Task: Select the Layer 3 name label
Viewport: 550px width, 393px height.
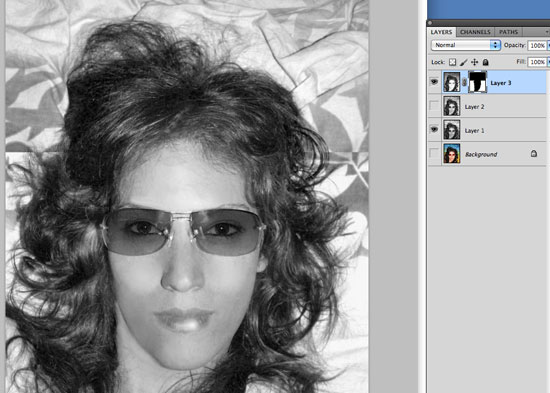Action: coord(501,83)
